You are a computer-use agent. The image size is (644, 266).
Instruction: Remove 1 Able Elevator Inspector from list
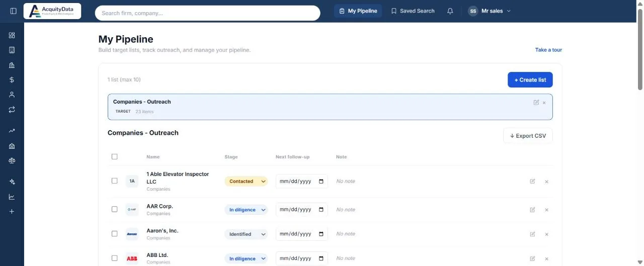point(546,182)
